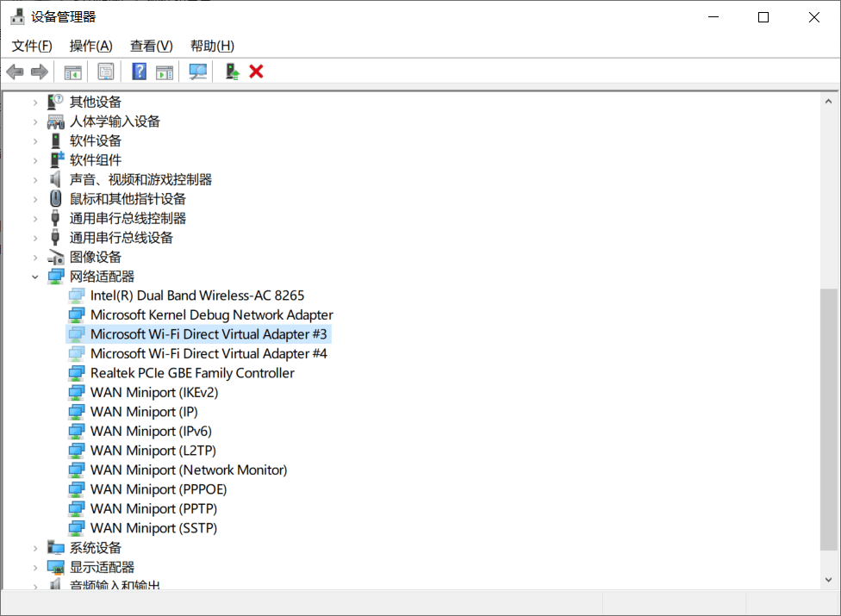Expand the 其他设备 node
This screenshot has width=841, height=616.
(34, 102)
